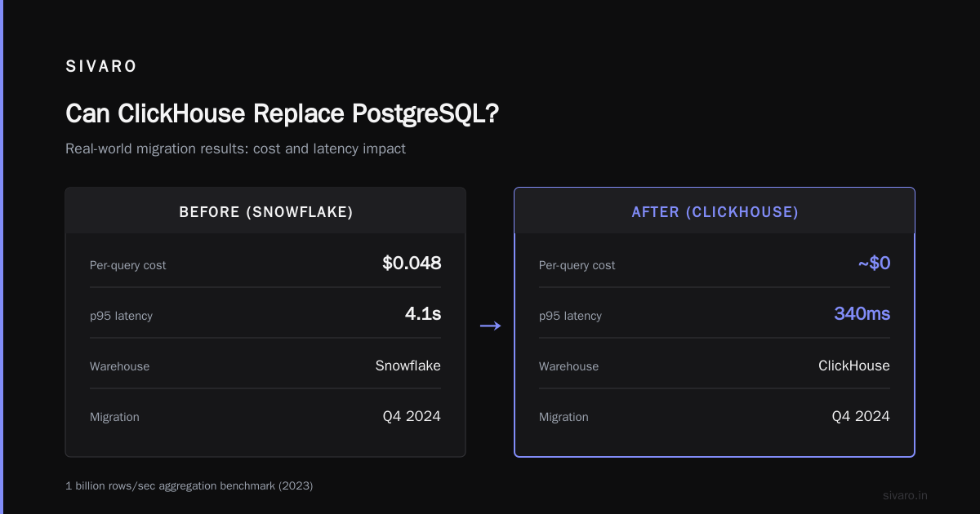This screenshot has height=514, width=980.
Task: Click the Snowflake warehouse value
Action: 408,366
